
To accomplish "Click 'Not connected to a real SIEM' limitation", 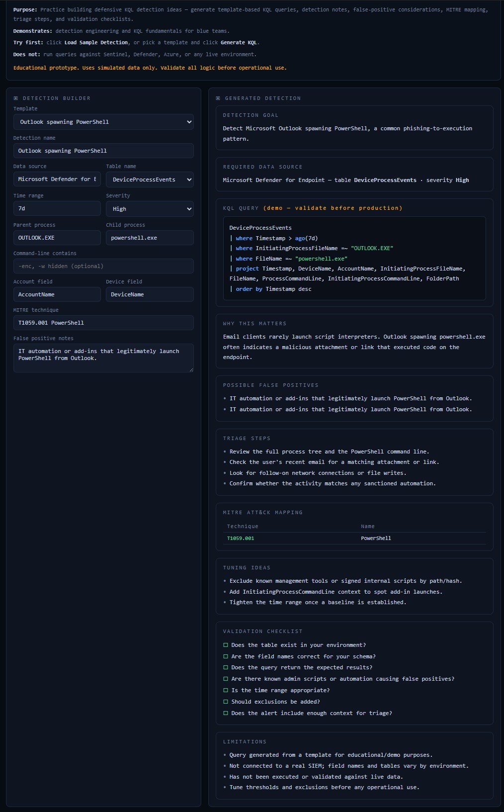I will pos(349,766).
